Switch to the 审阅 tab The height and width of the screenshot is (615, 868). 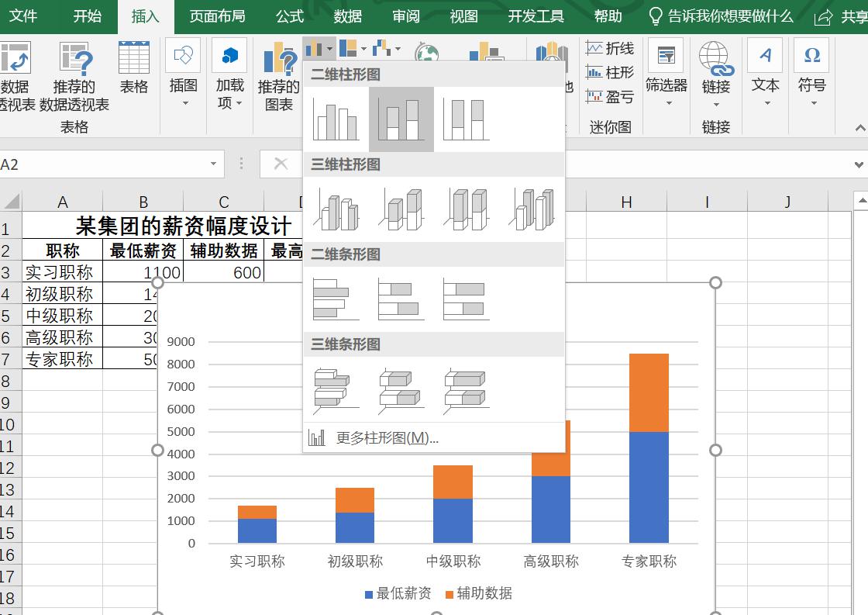tap(406, 16)
